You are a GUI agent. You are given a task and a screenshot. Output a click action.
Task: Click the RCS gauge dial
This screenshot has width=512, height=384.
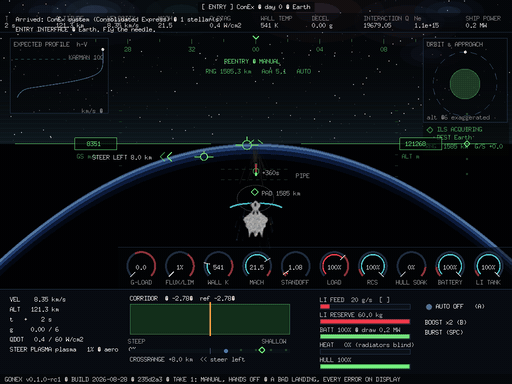click(373, 266)
